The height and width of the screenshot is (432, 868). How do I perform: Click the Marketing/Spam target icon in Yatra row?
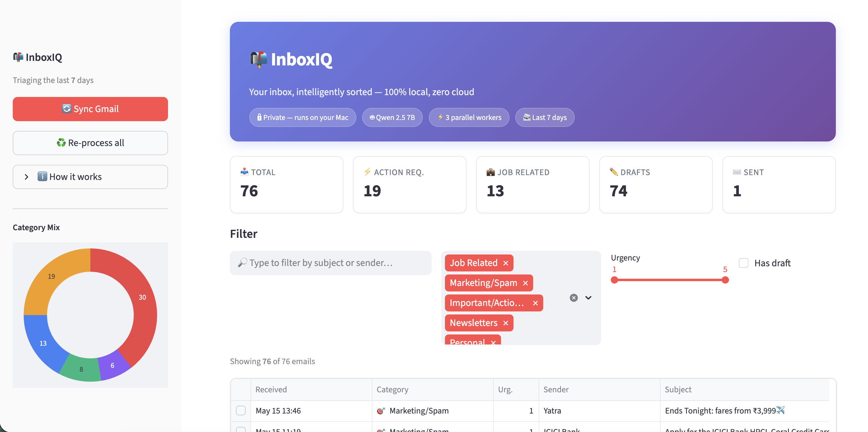click(381, 410)
